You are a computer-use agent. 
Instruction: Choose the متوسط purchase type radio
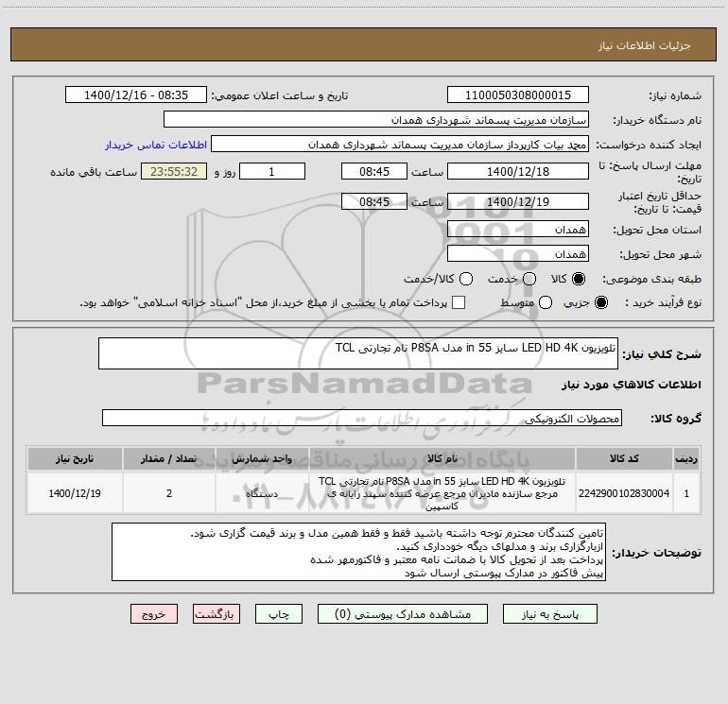coord(546,302)
